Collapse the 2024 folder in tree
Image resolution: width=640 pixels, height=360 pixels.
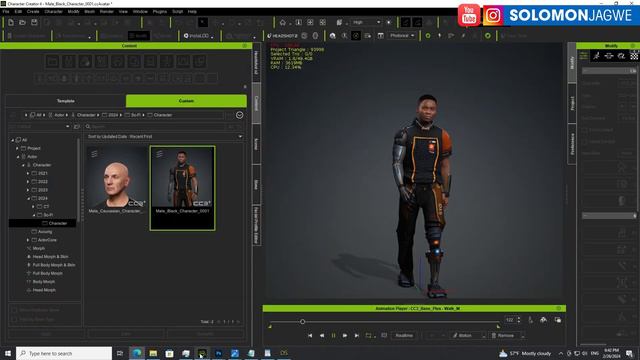pos(28,198)
